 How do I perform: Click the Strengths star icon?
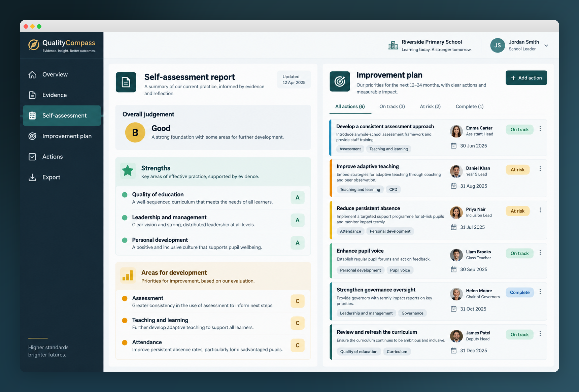[128, 171]
